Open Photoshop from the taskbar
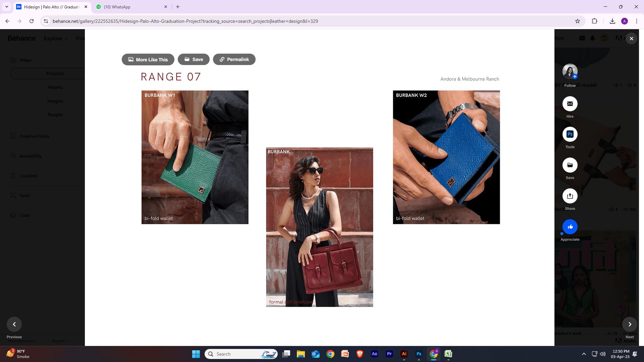 419,354
